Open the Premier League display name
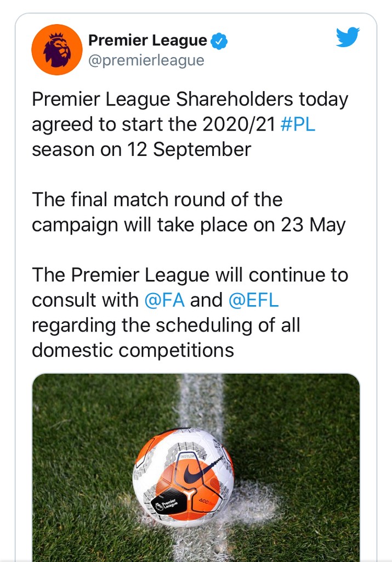 (147, 41)
